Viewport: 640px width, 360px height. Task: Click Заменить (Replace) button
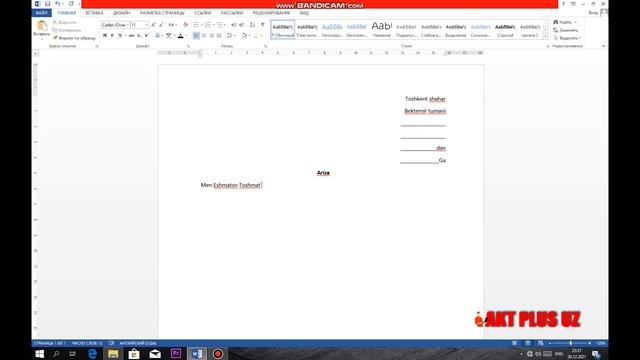566,30
